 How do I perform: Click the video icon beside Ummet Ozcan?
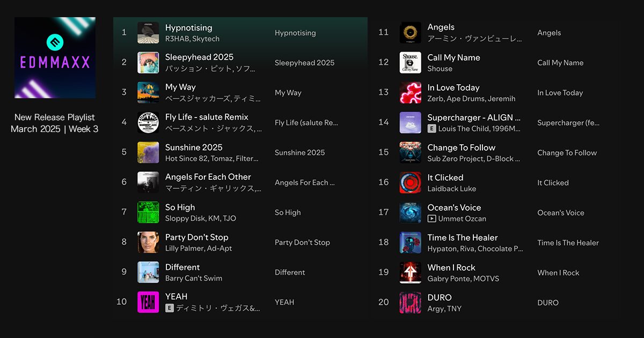click(431, 218)
